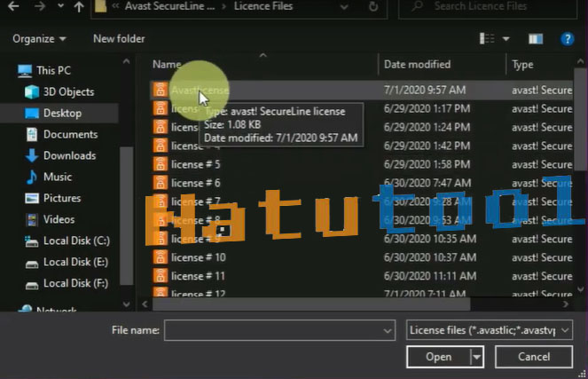Change your view icon
Screen dimensions: 588x379
point(487,39)
